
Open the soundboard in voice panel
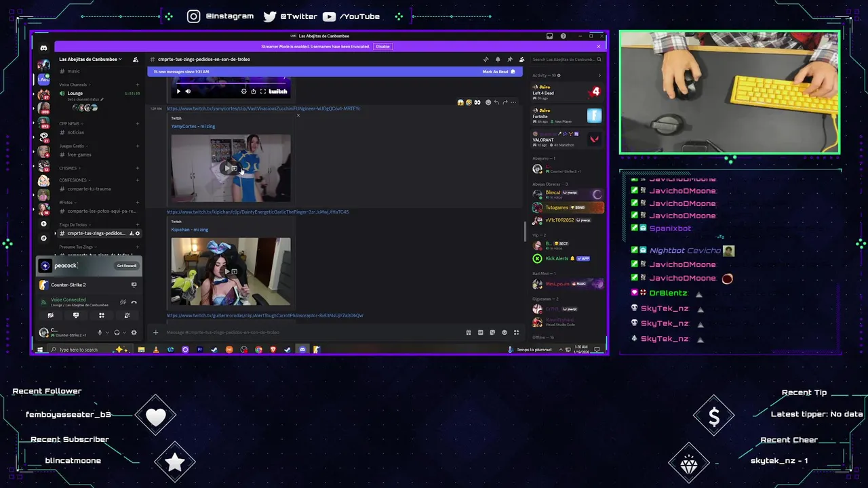pos(127,315)
